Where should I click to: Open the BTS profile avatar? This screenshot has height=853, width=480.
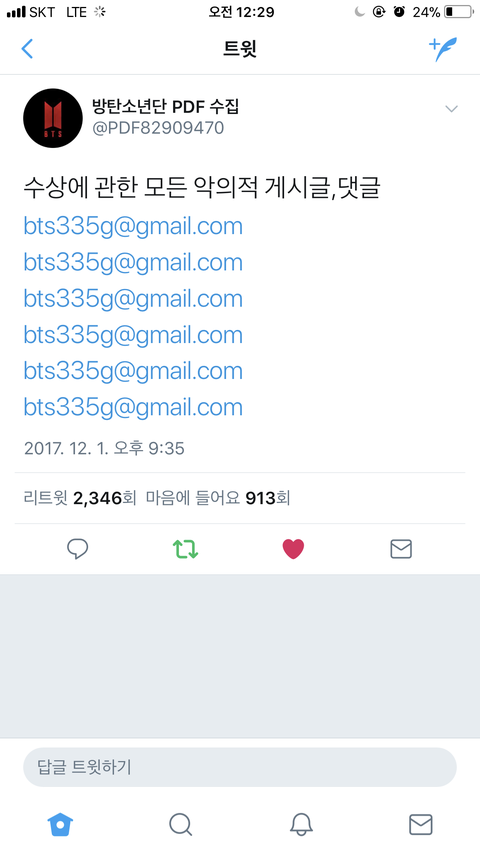pos(53,118)
